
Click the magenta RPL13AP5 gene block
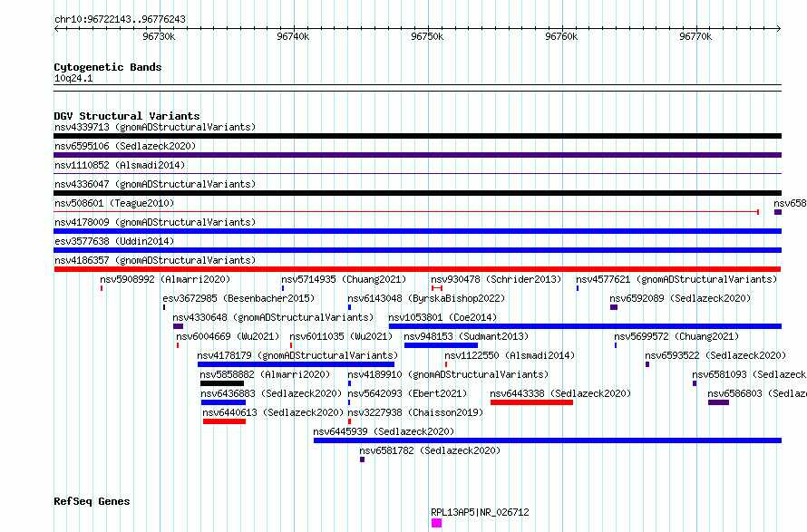coord(436,523)
